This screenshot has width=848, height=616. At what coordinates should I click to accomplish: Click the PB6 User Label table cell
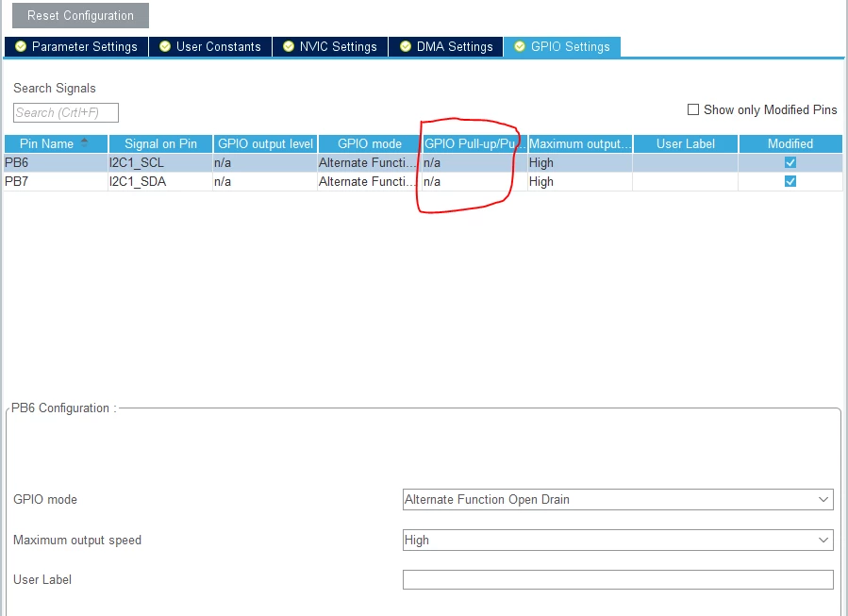(685, 163)
